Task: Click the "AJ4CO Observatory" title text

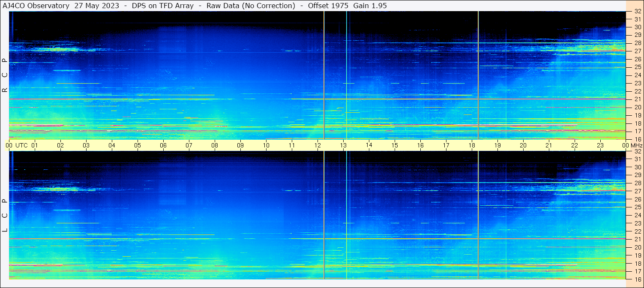Action: 36,6
